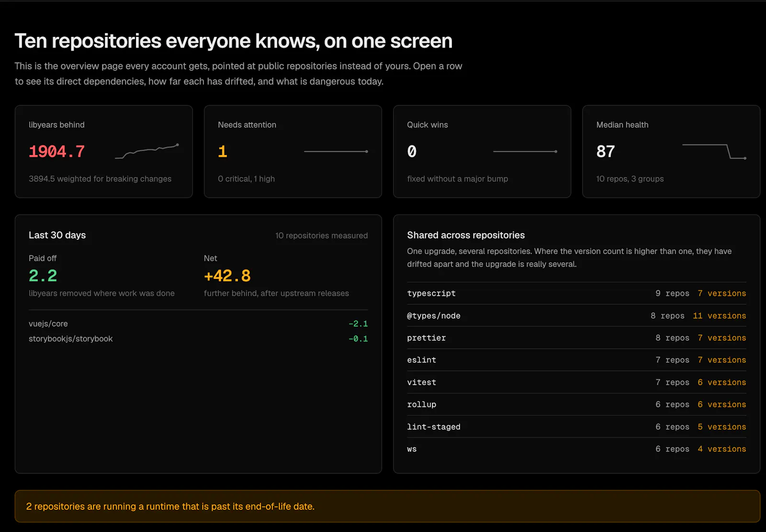The width and height of the screenshot is (766, 532).
Task: Click the 10 repos, 3 groups text
Action: 630,179
